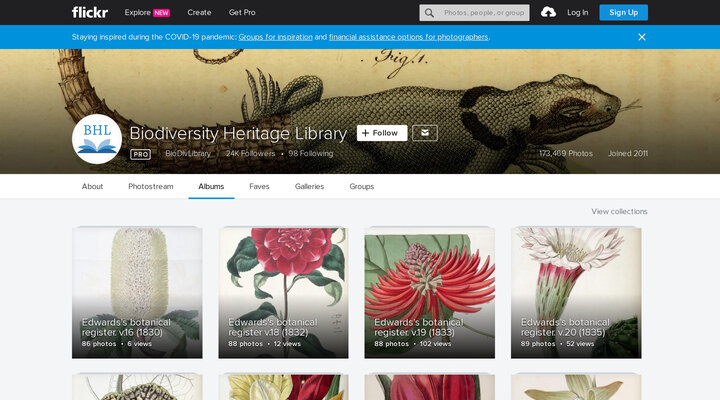Switch to the Groups tab
Viewport: 720px width, 400px height.
pos(362,186)
